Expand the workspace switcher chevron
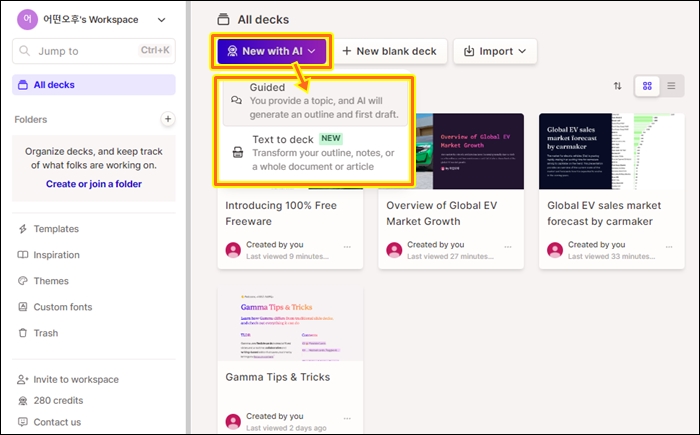 [162, 20]
